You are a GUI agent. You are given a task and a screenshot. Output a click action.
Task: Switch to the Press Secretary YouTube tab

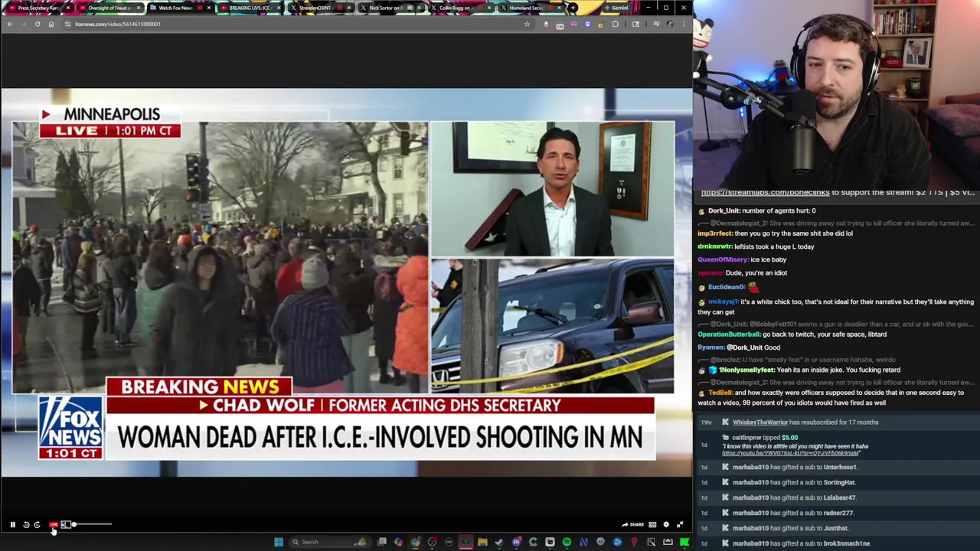[x=38, y=8]
